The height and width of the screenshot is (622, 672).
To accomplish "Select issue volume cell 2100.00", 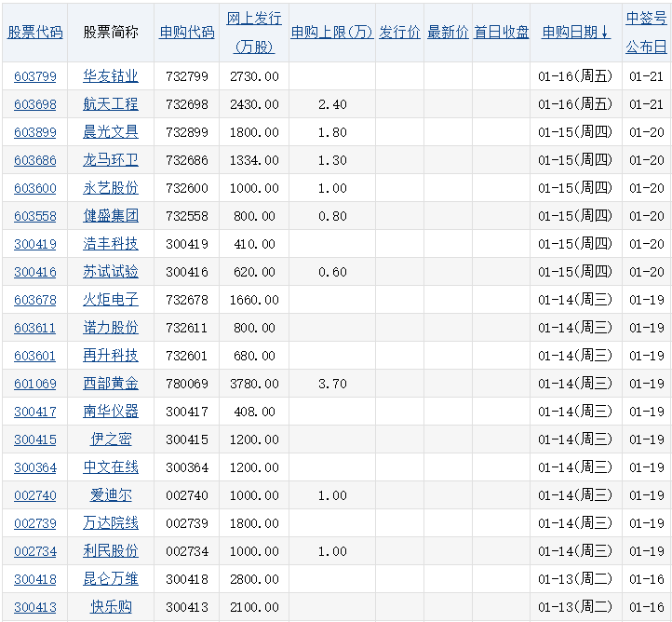I will [254, 607].
